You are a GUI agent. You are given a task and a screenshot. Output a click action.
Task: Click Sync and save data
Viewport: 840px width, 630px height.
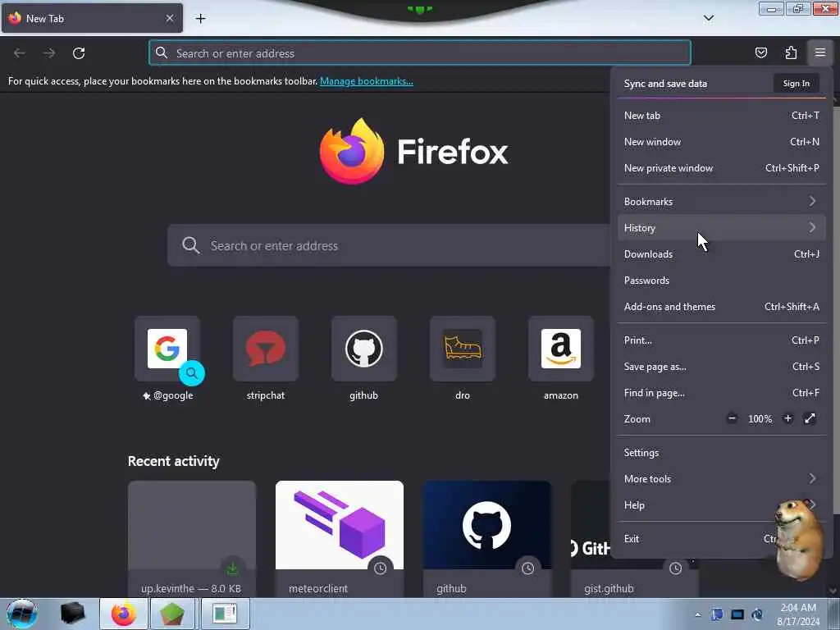point(665,84)
